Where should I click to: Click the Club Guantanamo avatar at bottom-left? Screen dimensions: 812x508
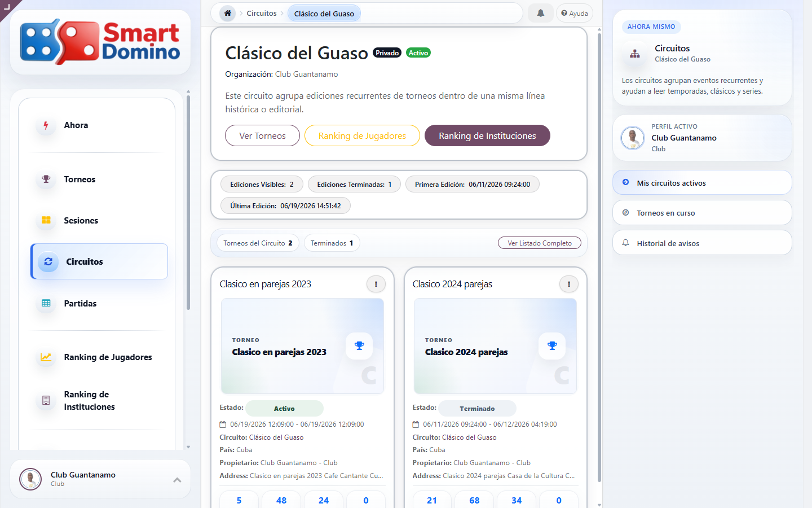(30, 479)
